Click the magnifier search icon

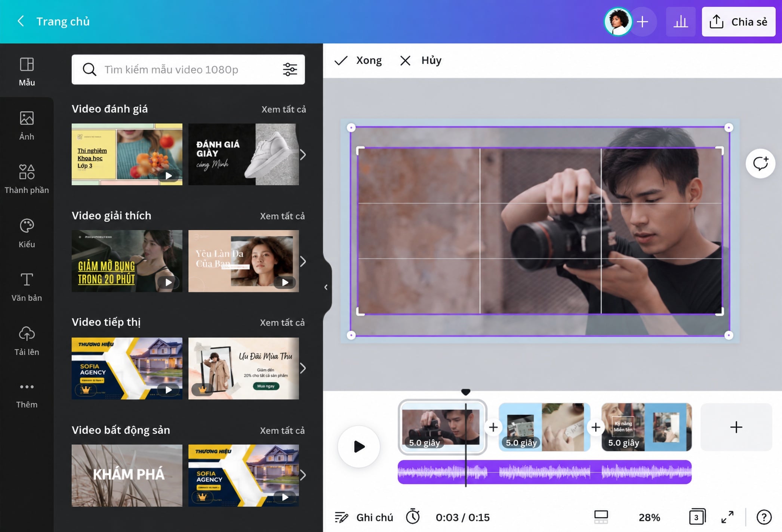click(x=89, y=69)
